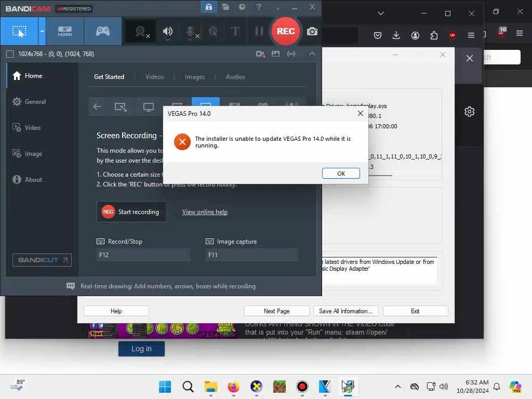
Task: Open Bandicam help question mark icon
Action: pyautogui.click(x=259, y=7)
